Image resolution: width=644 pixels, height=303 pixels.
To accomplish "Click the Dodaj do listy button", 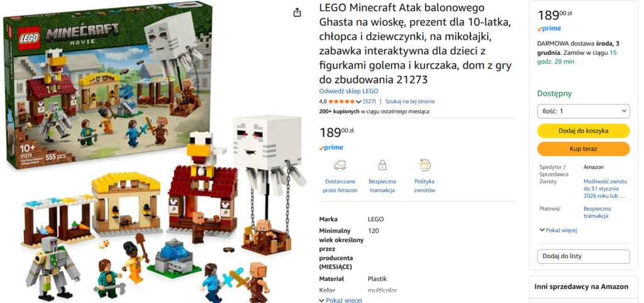I will point(583,256).
